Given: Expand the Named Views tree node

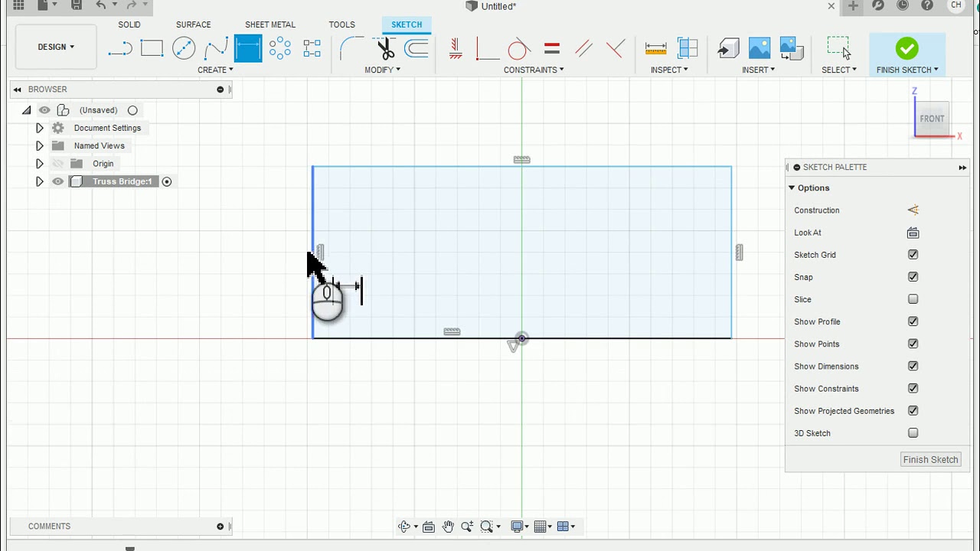Looking at the screenshot, I should (x=40, y=145).
